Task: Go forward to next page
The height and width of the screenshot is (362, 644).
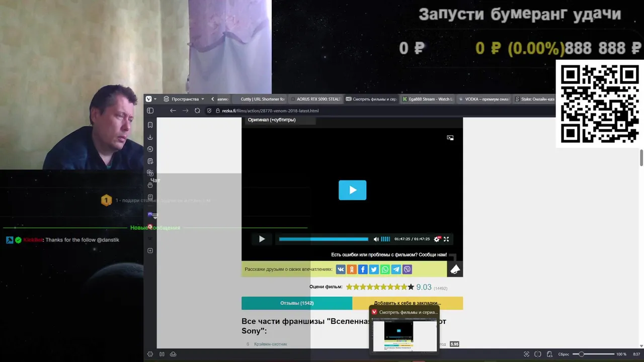Action: pos(185,111)
